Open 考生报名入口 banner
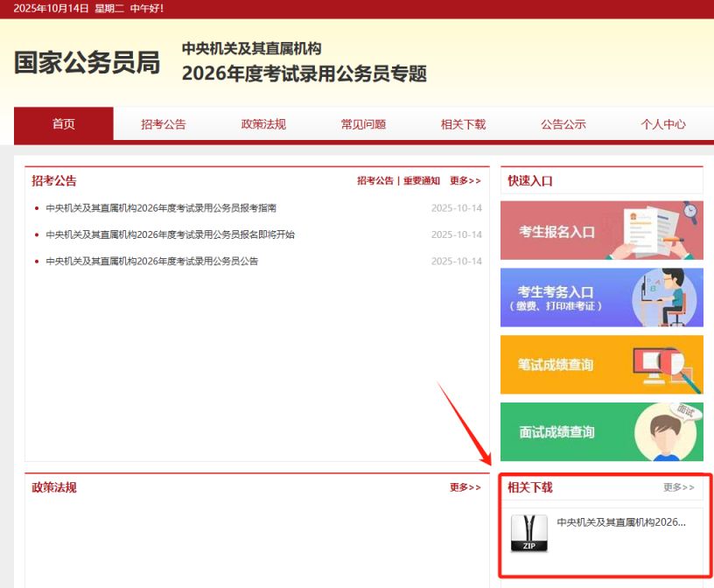 tap(601, 231)
